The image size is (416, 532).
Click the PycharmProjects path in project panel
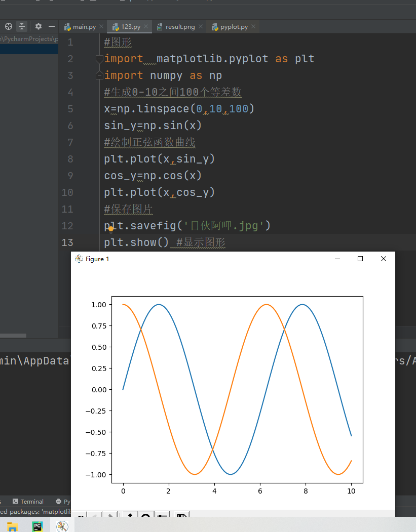pos(29,39)
